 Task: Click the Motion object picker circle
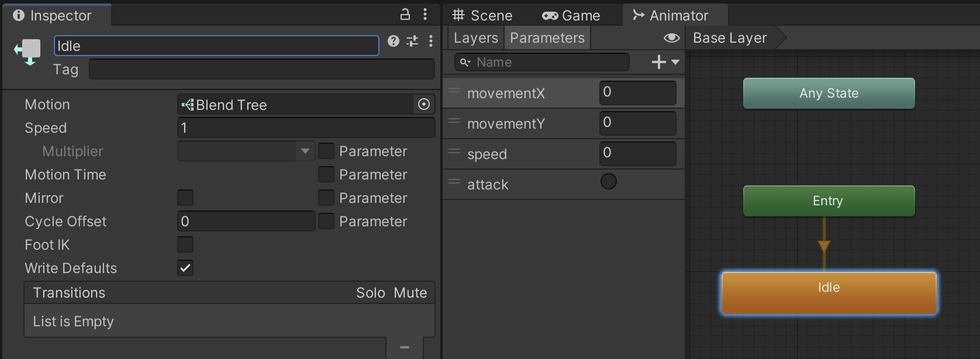(x=424, y=104)
